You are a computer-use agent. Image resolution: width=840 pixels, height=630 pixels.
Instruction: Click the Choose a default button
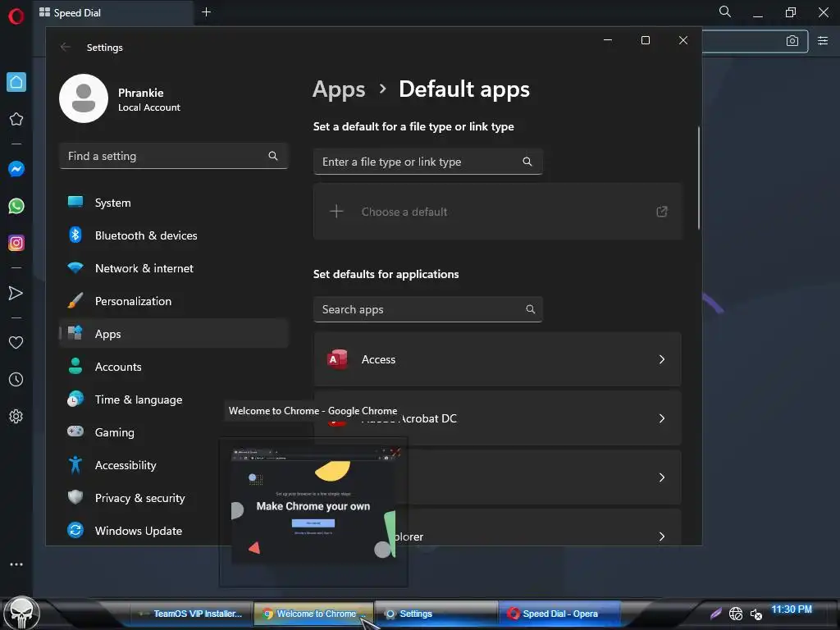497,212
